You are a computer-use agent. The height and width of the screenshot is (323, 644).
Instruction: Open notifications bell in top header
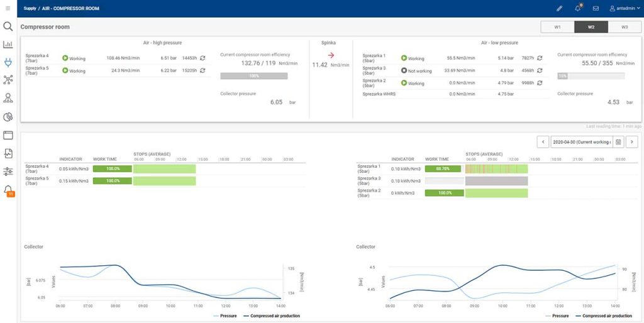578,8
